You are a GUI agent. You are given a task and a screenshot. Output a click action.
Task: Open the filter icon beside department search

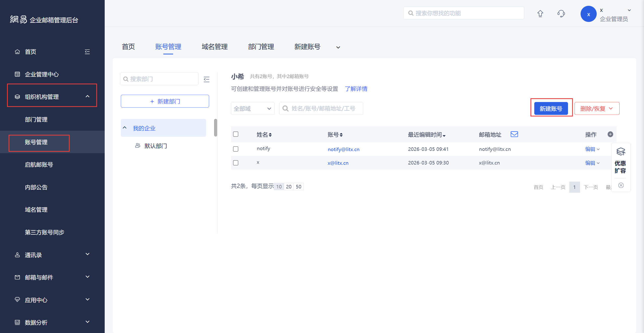click(x=207, y=79)
